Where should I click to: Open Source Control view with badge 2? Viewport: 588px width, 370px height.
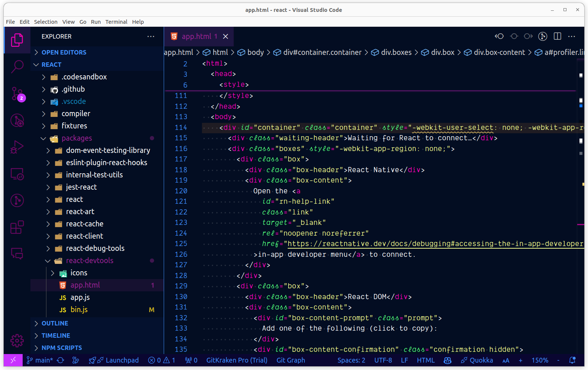click(x=17, y=94)
